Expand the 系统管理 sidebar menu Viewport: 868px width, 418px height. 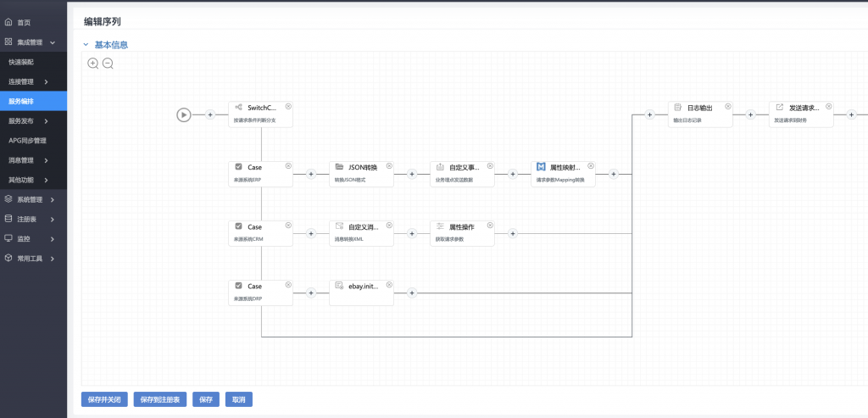(33, 199)
